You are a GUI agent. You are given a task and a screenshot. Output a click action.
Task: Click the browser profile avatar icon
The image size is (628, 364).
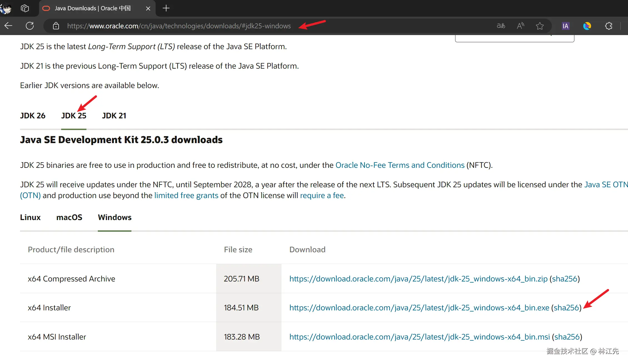[x=6, y=8]
